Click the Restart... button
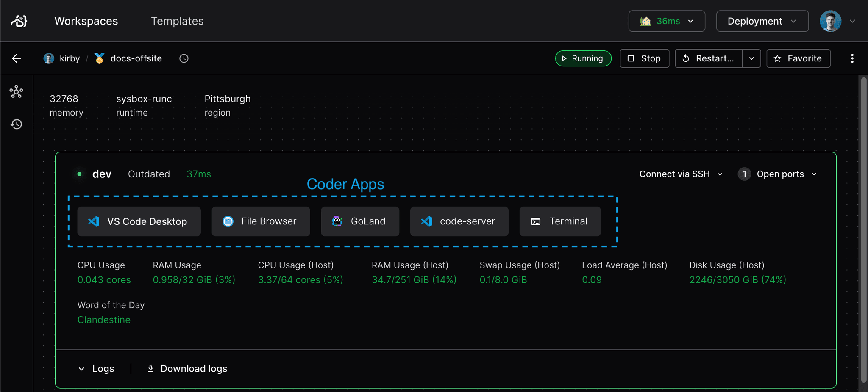868x392 pixels. pyautogui.click(x=709, y=58)
